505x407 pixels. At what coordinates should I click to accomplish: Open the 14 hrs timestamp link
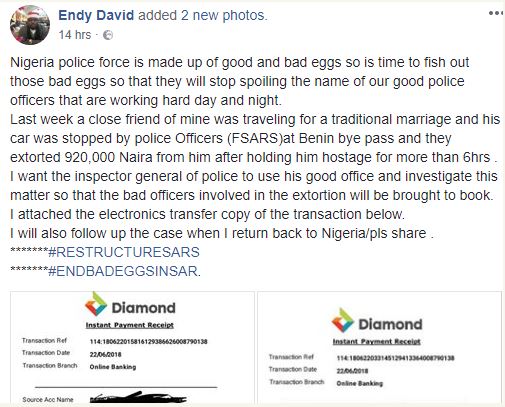click(75, 35)
